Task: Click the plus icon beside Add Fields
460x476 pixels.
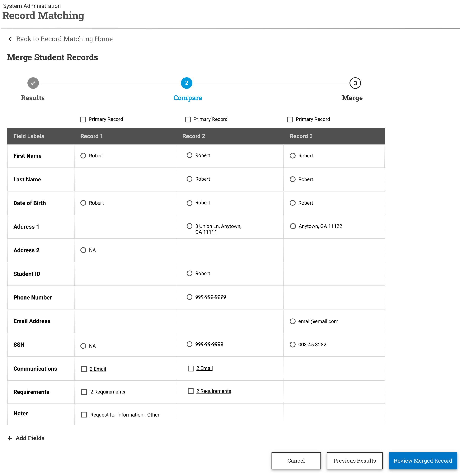Action: 10,438
